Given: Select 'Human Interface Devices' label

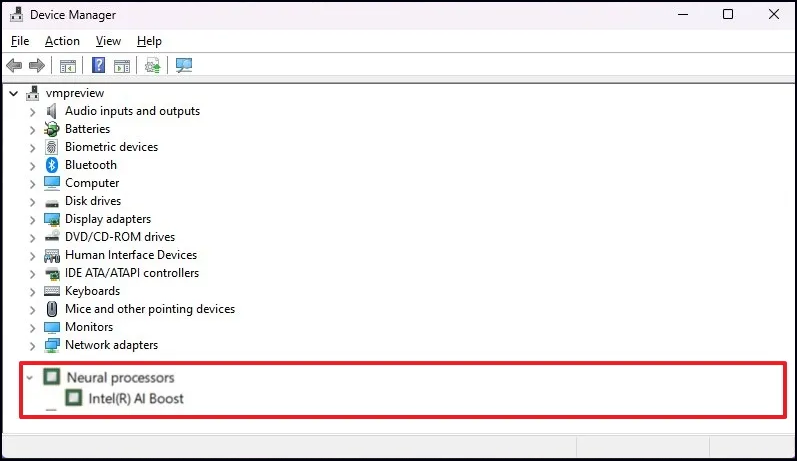Looking at the screenshot, I should click(131, 255).
